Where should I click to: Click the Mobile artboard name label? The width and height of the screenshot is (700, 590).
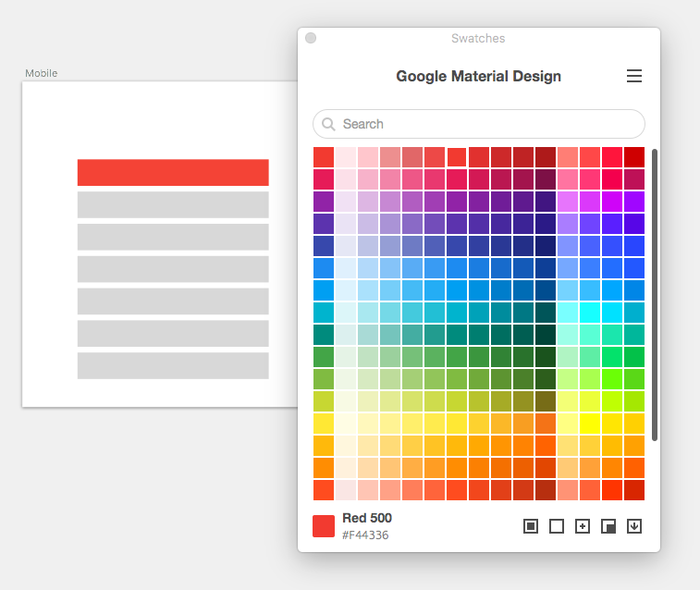click(41, 73)
